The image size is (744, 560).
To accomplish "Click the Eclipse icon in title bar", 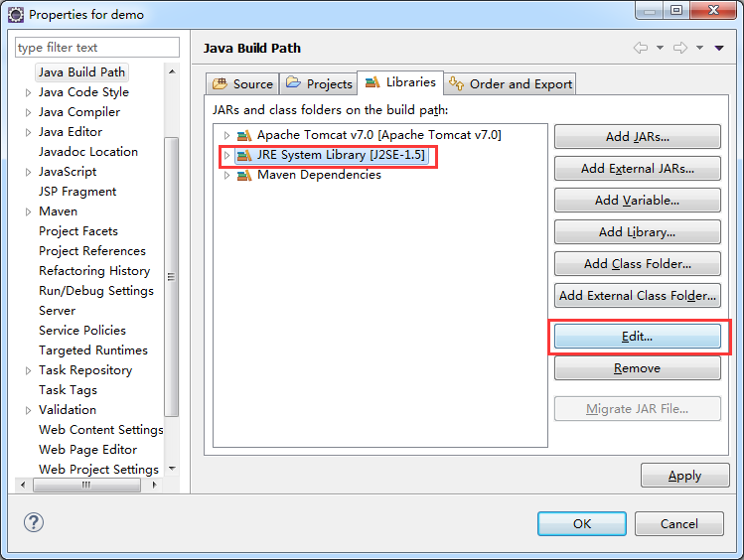I will (16, 15).
